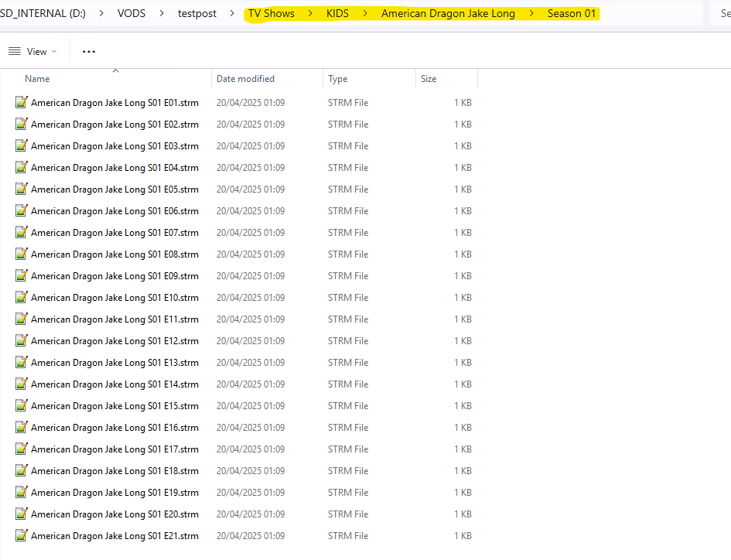
Task: Click the E21.strm file icon
Action: coord(21,536)
